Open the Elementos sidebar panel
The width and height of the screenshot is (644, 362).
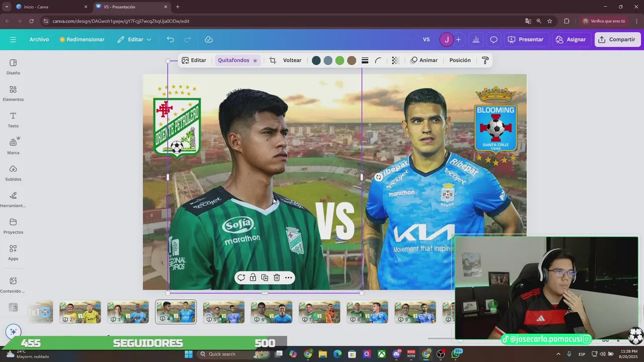[x=13, y=94]
